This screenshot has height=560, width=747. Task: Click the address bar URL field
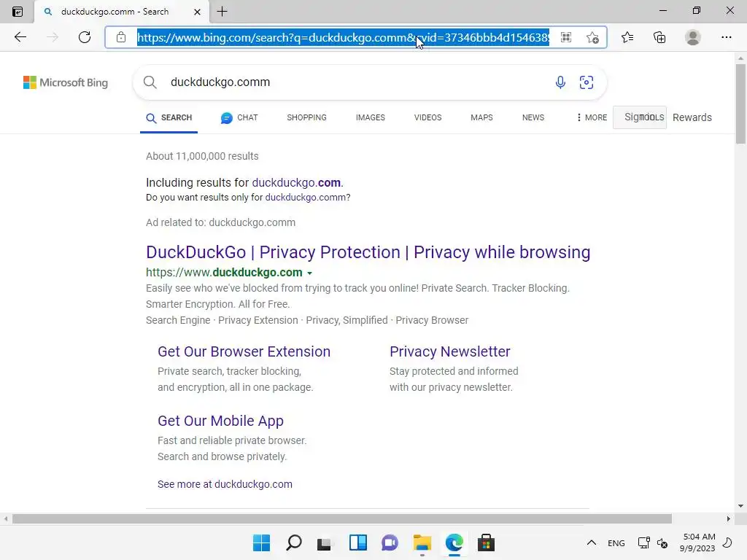pos(343,37)
